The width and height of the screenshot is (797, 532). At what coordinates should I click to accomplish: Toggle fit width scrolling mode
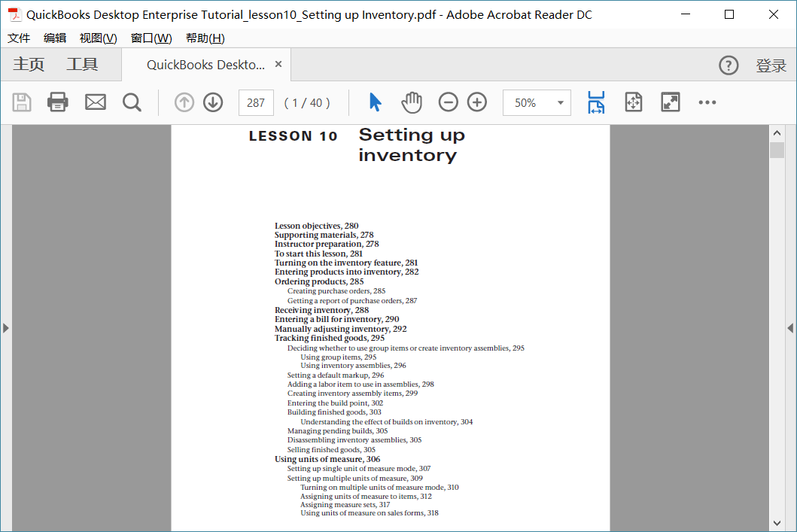click(x=596, y=102)
